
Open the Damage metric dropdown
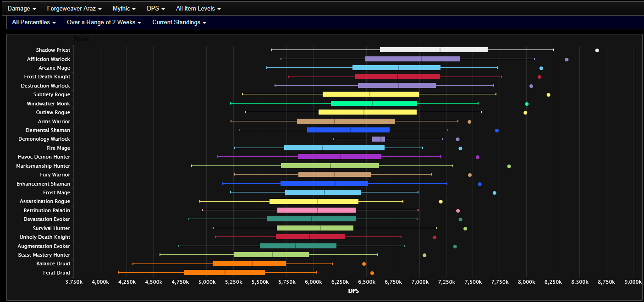point(22,9)
